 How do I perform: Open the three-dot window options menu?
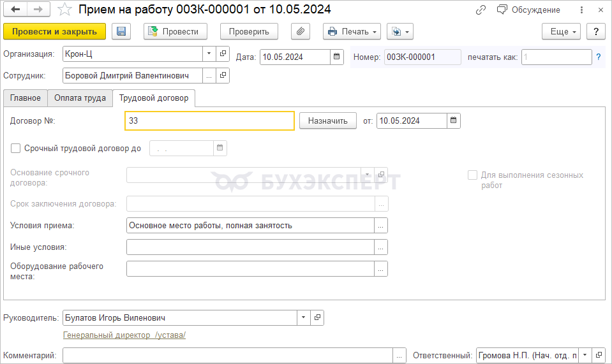point(581,10)
